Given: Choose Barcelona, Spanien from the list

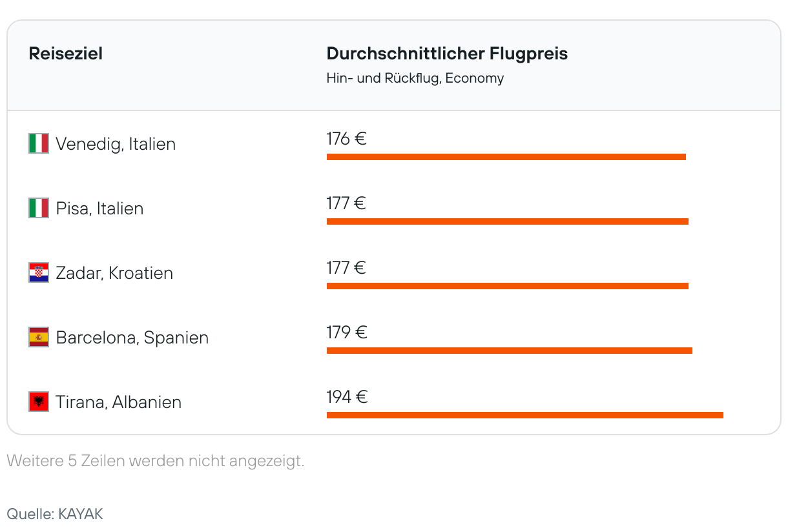Looking at the screenshot, I should point(132,337).
